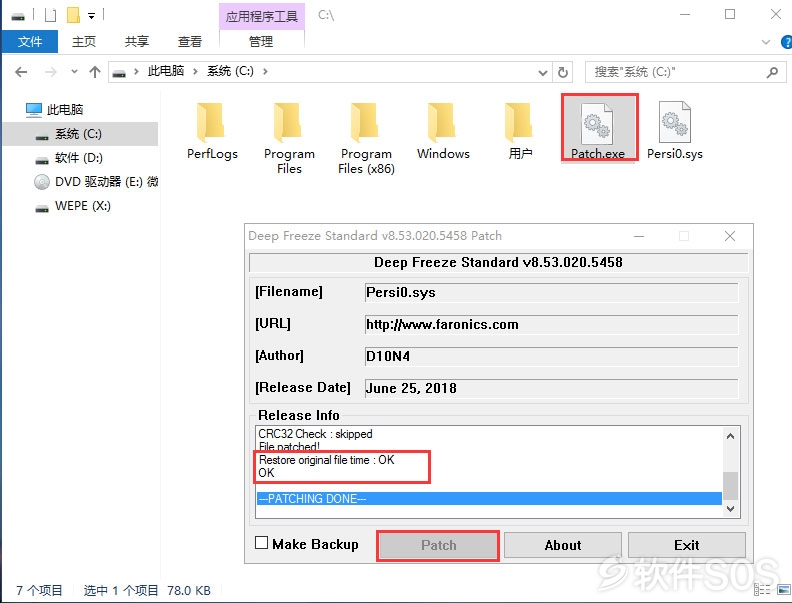Click the Patch button

438,545
